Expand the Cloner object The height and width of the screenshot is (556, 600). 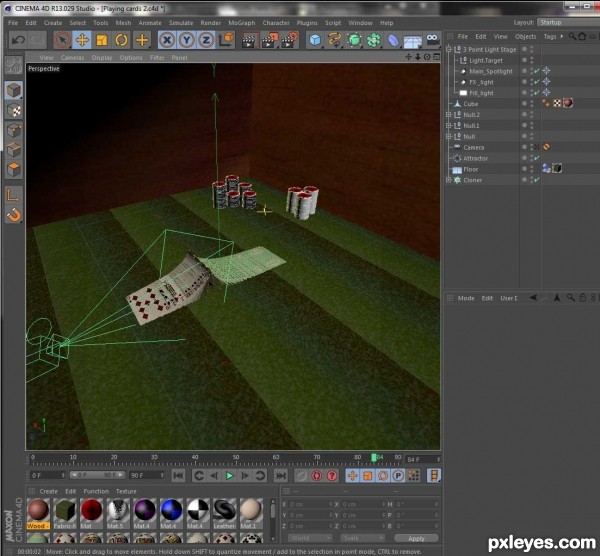(x=449, y=180)
